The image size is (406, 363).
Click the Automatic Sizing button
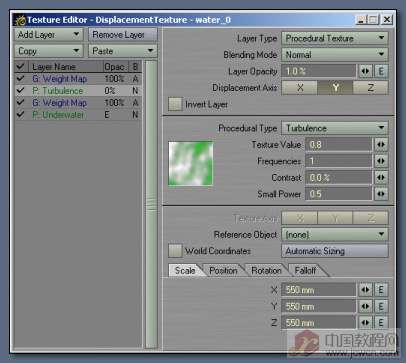335,251
